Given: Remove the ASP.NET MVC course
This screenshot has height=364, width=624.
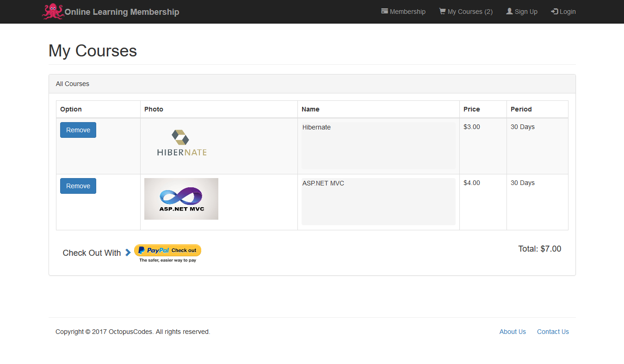Looking at the screenshot, I should click(78, 186).
